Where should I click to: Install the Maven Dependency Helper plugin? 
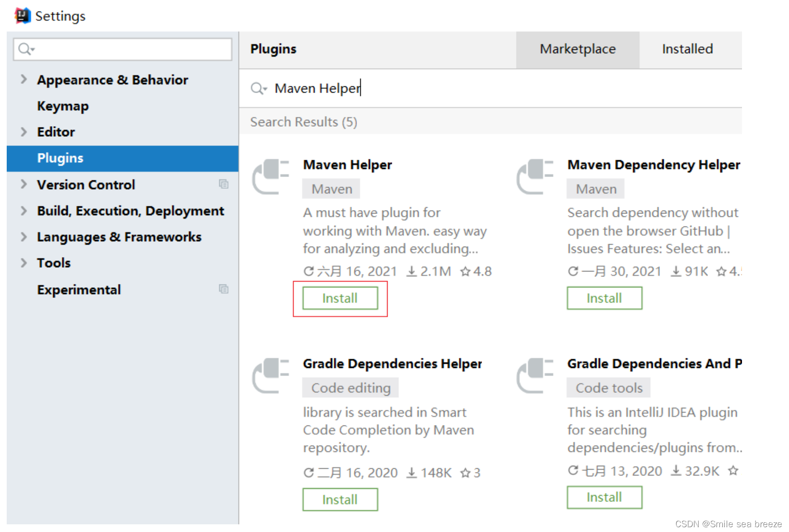[x=604, y=298]
